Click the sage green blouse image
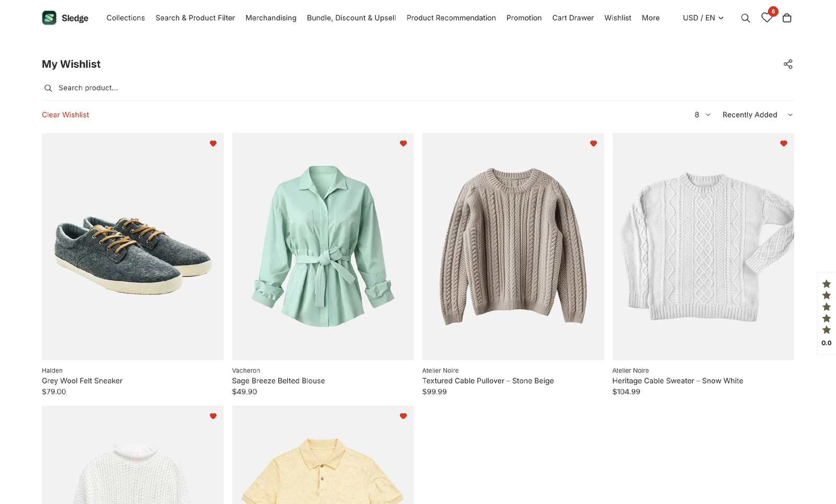The height and width of the screenshot is (504, 836). 323,247
